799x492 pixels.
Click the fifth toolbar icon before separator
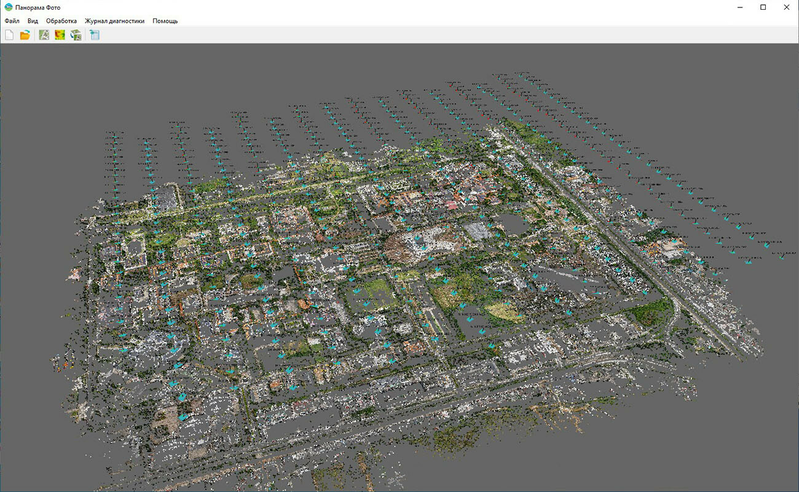76,35
